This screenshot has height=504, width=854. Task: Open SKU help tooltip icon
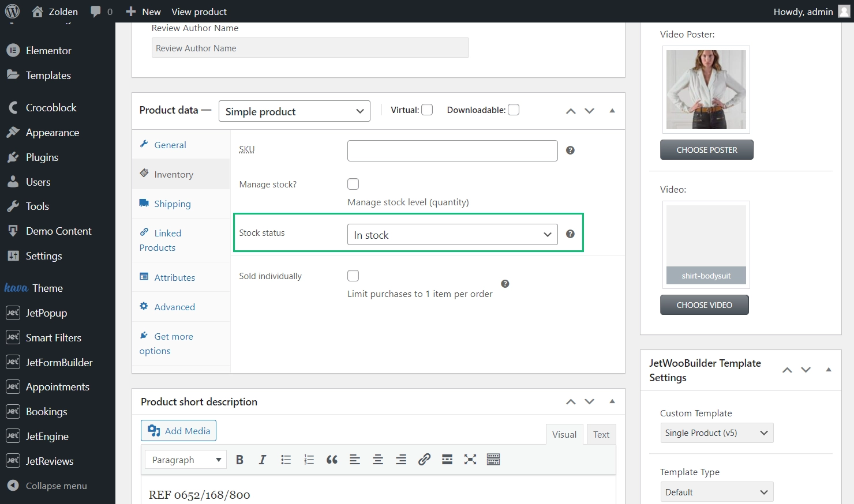pos(570,151)
